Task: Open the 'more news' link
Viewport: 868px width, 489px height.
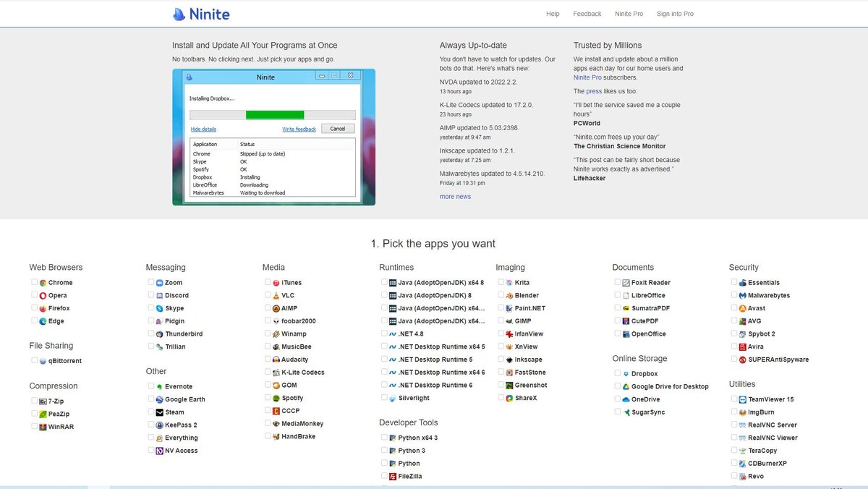Action: click(x=455, y=197)
